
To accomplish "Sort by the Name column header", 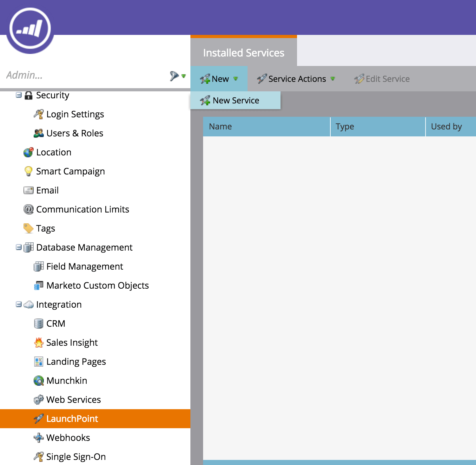I will point(267,127).
